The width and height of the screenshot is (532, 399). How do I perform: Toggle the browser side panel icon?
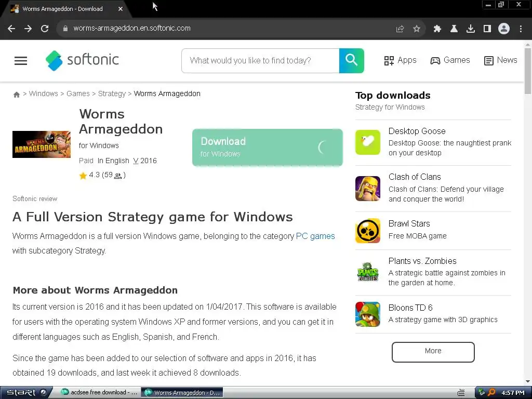(x=487, y=29)
